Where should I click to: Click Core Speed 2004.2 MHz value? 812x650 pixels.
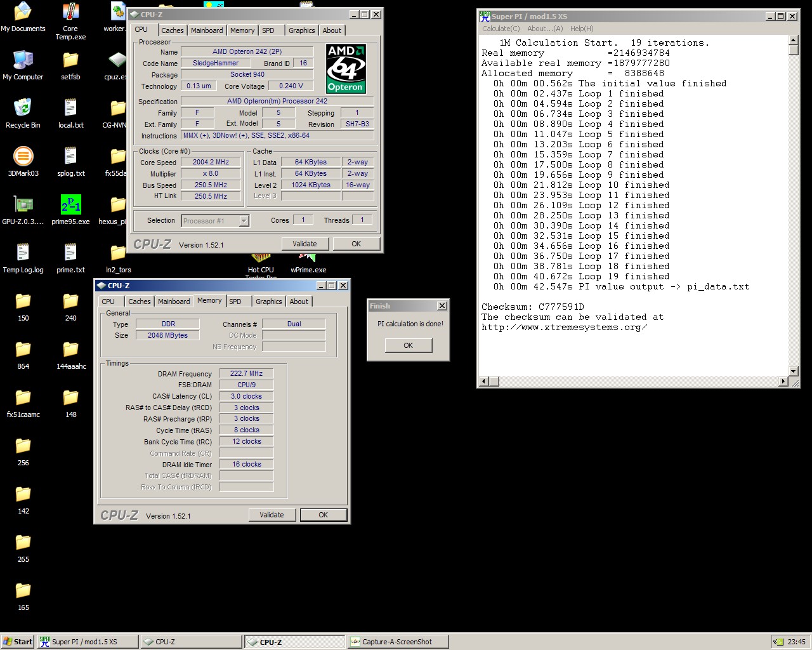pyautogui.click(x=211, y=162)
